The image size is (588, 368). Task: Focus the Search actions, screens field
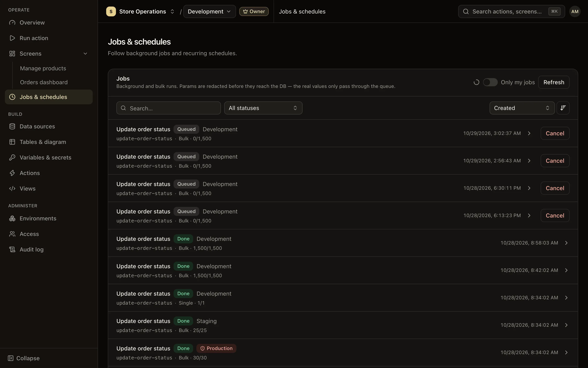[511, 11]
